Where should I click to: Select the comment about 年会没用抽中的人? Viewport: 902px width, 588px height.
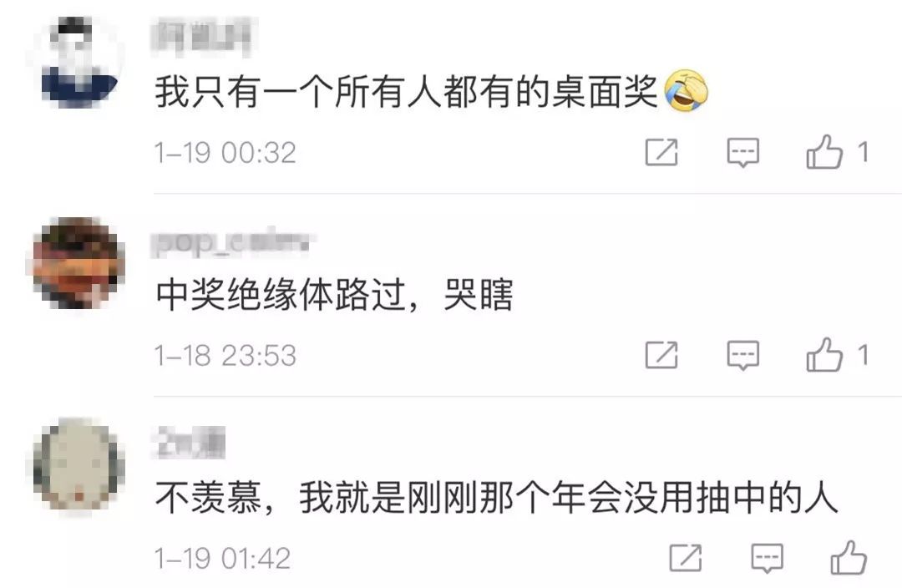tap(496, 497)
